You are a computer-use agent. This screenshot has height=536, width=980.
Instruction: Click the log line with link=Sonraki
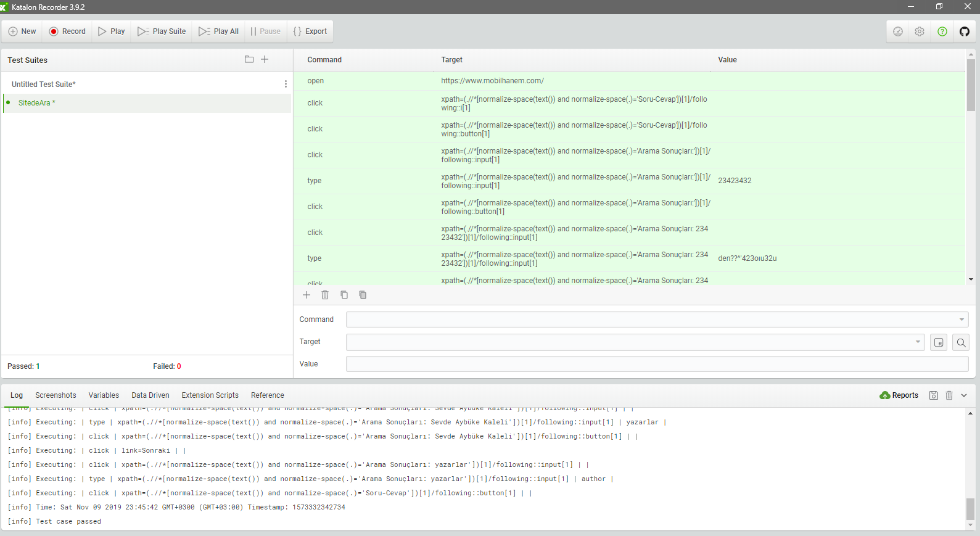pos(97,450)
